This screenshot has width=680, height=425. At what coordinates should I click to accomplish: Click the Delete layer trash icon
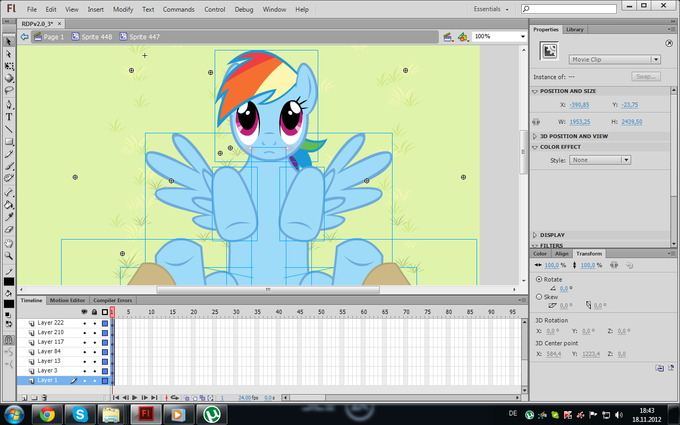(x=44, y=397)
